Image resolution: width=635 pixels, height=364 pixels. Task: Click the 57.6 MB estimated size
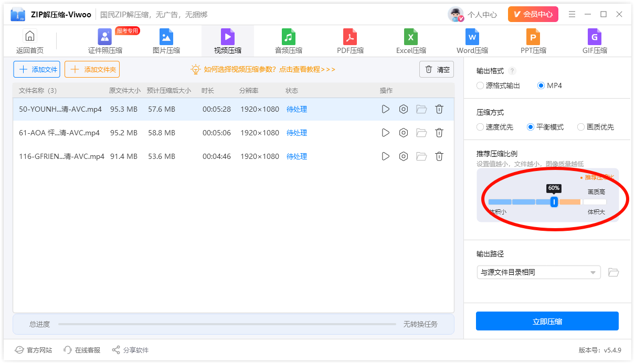(x=162, y=109)
